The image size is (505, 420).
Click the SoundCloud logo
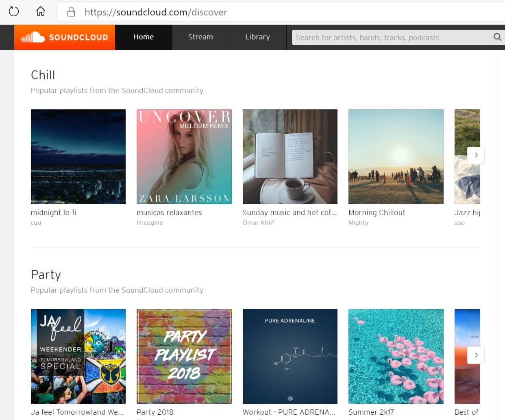[x=65, y=37]
